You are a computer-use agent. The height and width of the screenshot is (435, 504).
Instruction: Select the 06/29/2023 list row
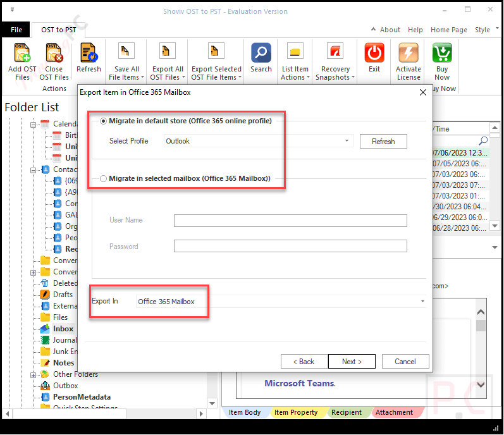(460, 217)
